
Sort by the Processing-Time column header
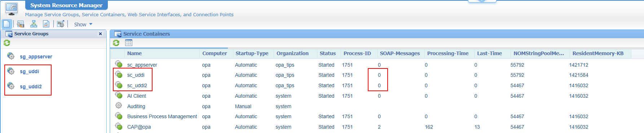(x=448, y=53)
